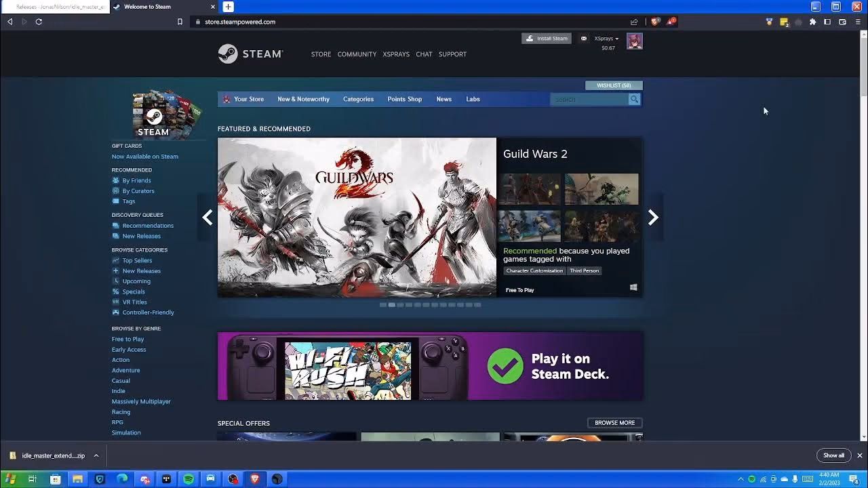Screen dimensions: 868x488
Task: Go back with the browser back arrow
Action: (9, 22)
